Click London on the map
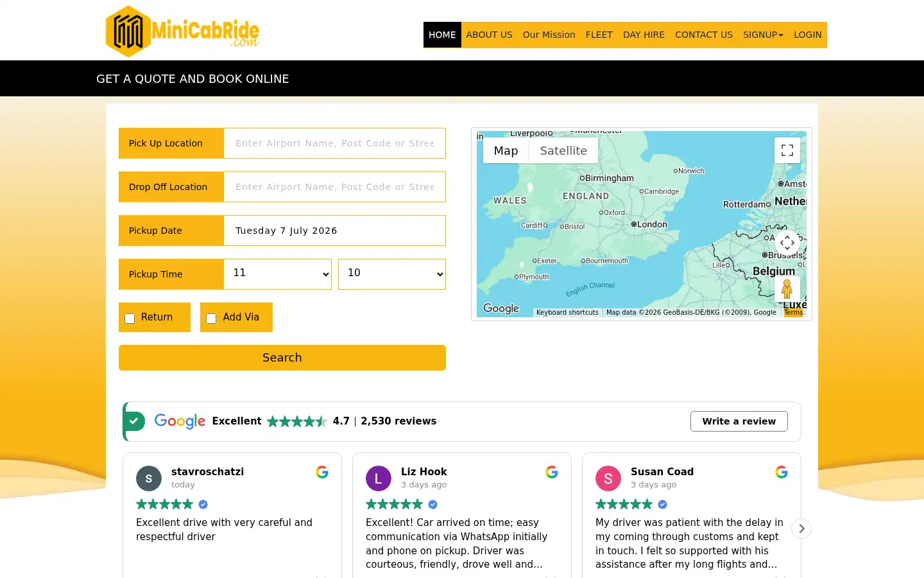 (649, 224)
